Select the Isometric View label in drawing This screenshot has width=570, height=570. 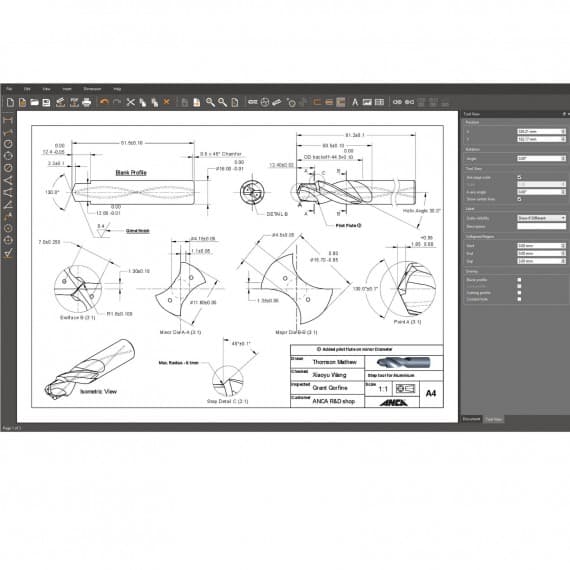click(x=98, y=392)
